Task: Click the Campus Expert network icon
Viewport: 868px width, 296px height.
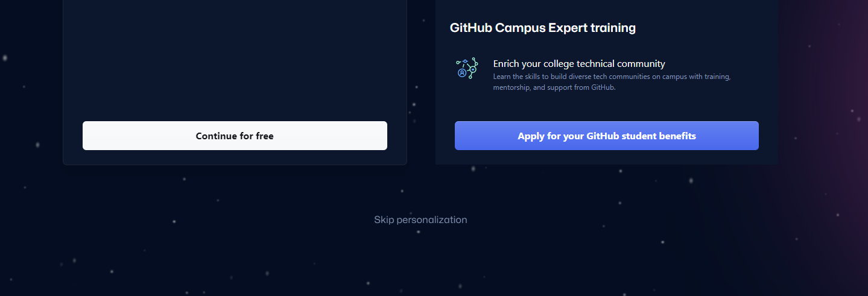Action: tap(467, 68)
